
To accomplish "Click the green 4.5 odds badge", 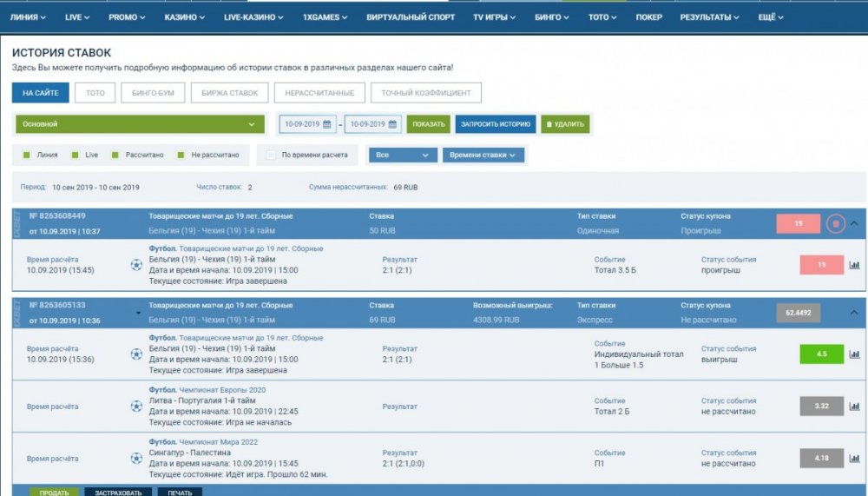I will tap(821, 354).
